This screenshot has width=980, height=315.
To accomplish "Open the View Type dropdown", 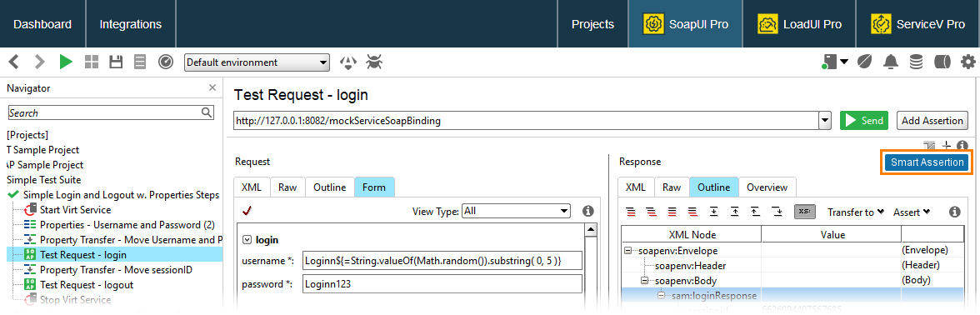I will pyautogui.click(x=517, y=211).
